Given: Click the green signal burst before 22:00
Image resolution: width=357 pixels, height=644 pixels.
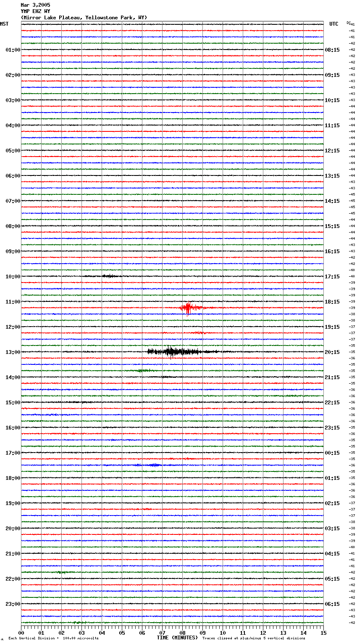Looking at the screenshot, I should pyautogui.click(x=63, y=572).
